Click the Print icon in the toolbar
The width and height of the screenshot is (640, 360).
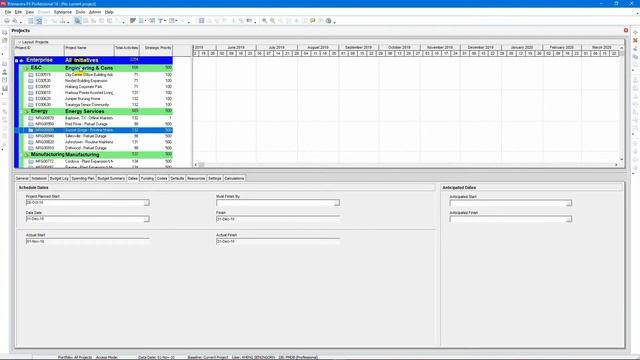click(x=7, y=21)
